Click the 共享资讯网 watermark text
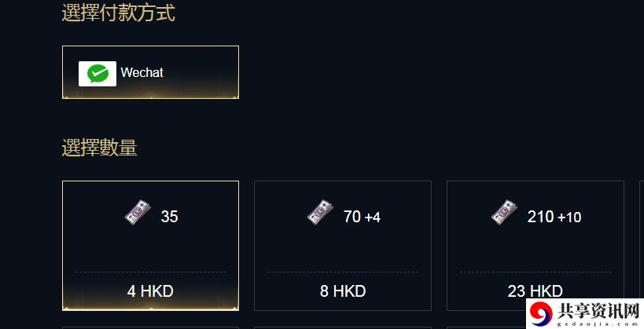 598,312
